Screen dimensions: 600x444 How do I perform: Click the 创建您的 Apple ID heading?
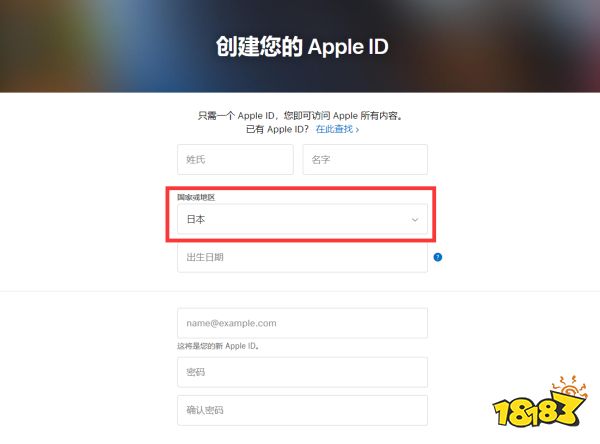click(302, 47)
